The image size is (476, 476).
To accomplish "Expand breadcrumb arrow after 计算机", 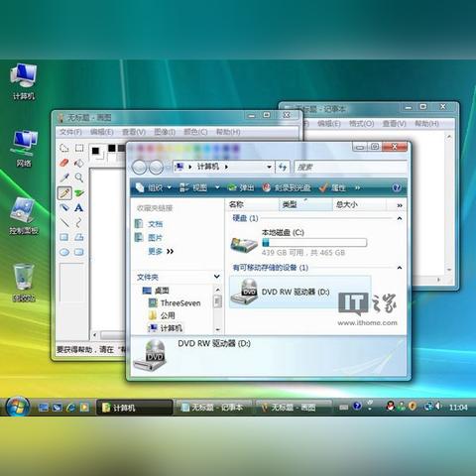I will point(226,167).
